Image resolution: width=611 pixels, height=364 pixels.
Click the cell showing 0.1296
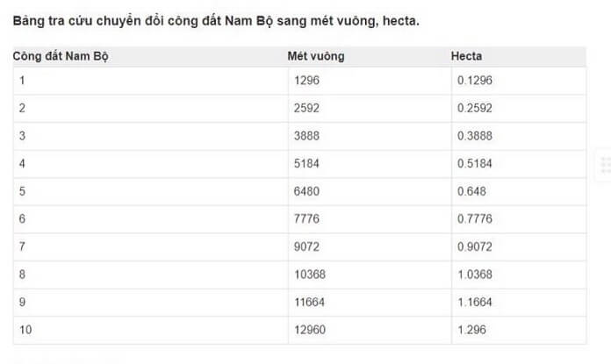[x=519, y=81]
